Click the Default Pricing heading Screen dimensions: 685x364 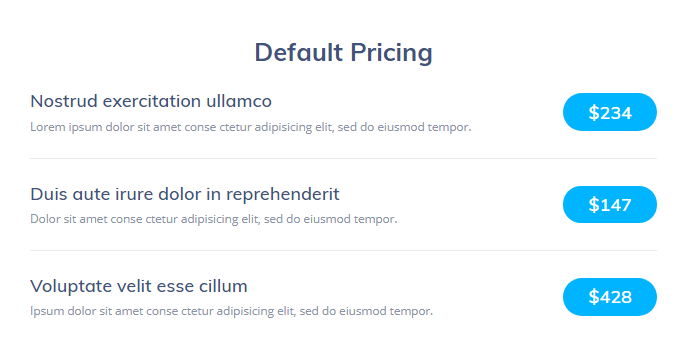coord(343,53)
